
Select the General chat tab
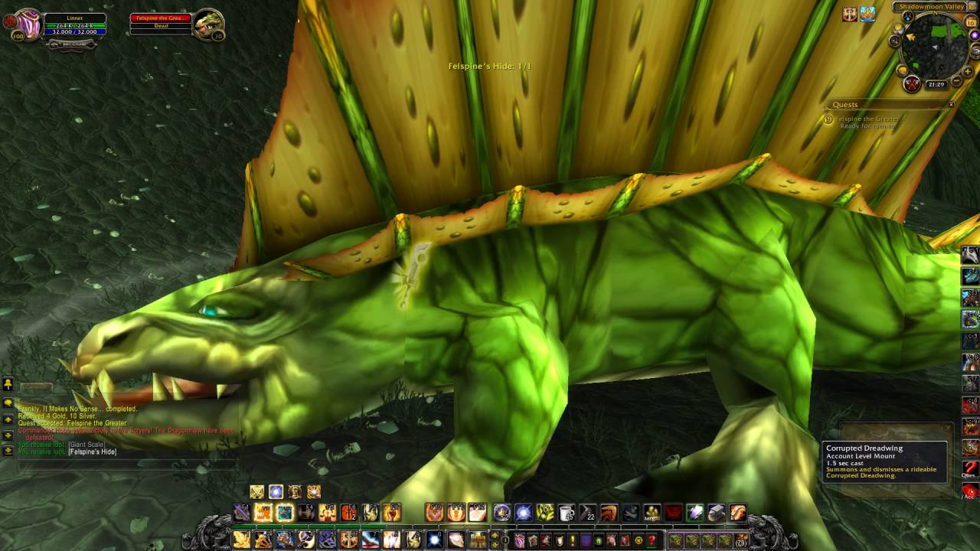point(37,387)
